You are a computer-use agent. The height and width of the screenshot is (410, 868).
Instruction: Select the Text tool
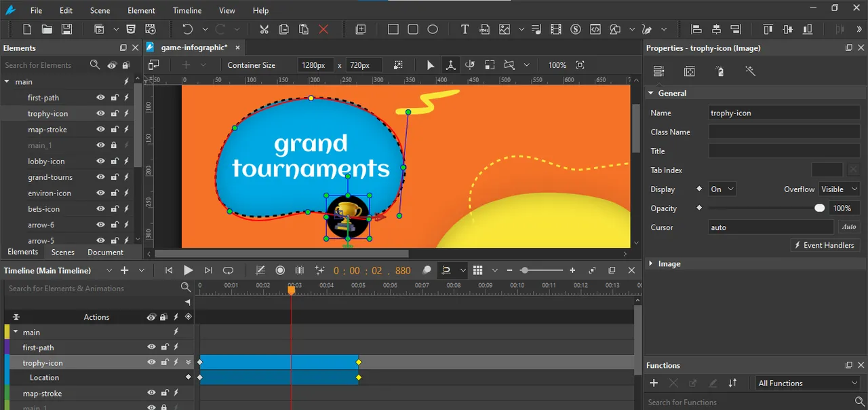pos(465,29)
